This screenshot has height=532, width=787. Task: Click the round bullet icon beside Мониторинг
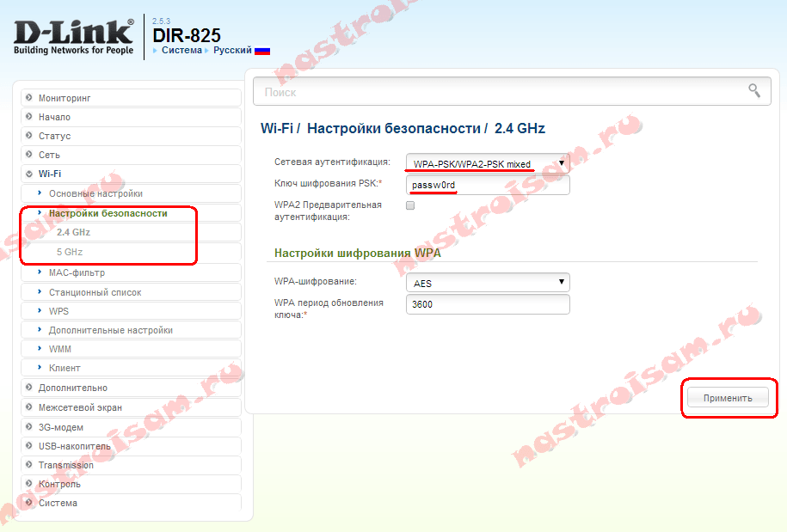coord(29,98)
